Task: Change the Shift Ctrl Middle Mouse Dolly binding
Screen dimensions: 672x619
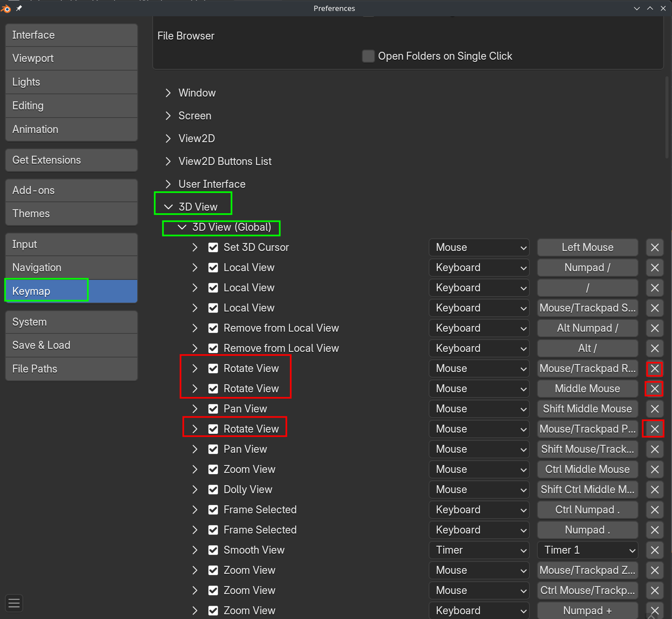Action: coord(587,489)
